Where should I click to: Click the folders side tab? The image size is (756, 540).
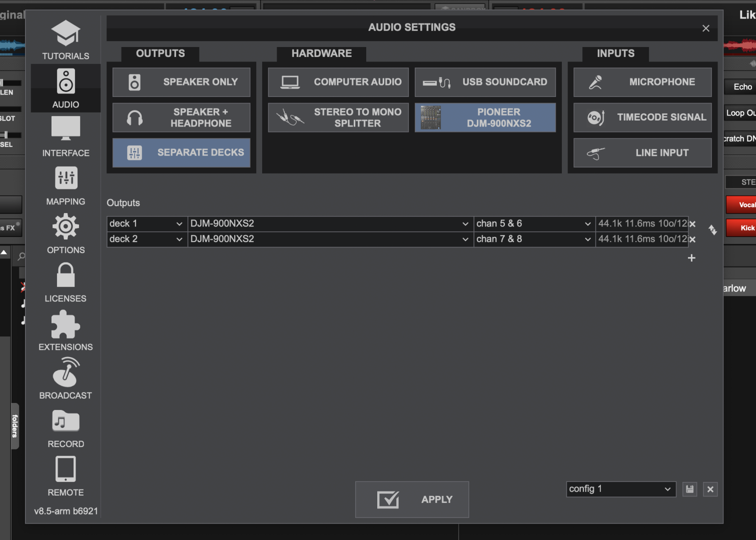pos(15,426)
